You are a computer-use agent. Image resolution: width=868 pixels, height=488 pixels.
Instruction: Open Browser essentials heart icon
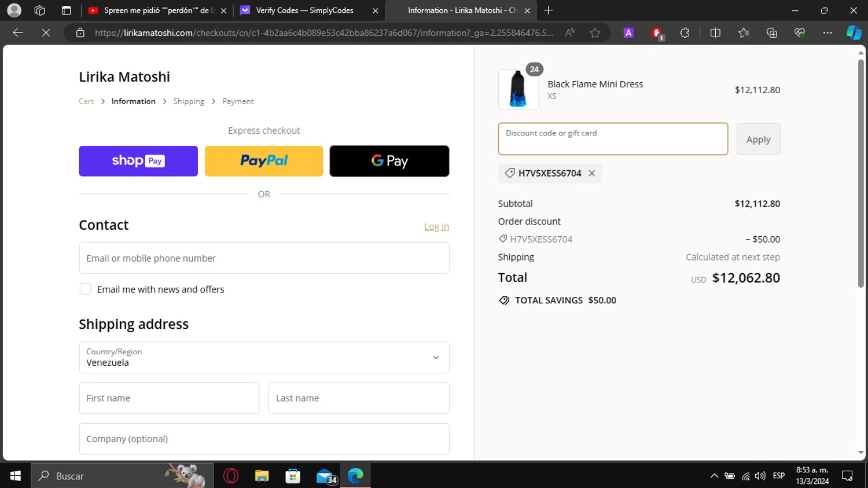coord(800,33)
